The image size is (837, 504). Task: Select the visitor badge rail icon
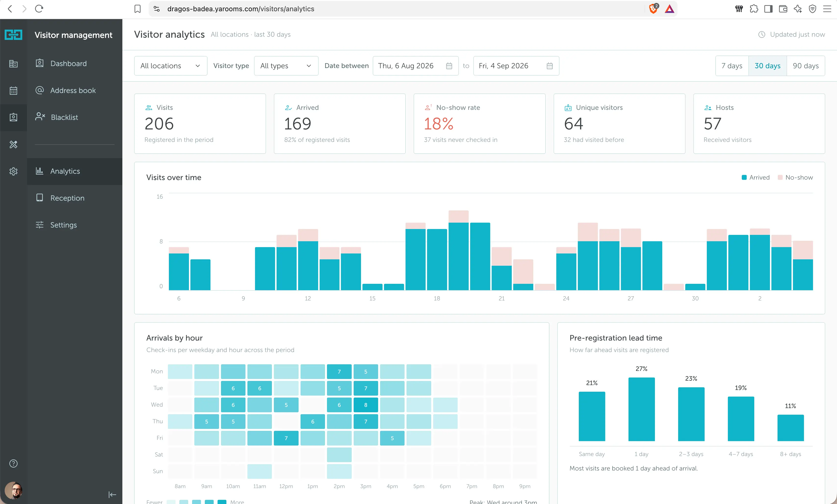13,117
